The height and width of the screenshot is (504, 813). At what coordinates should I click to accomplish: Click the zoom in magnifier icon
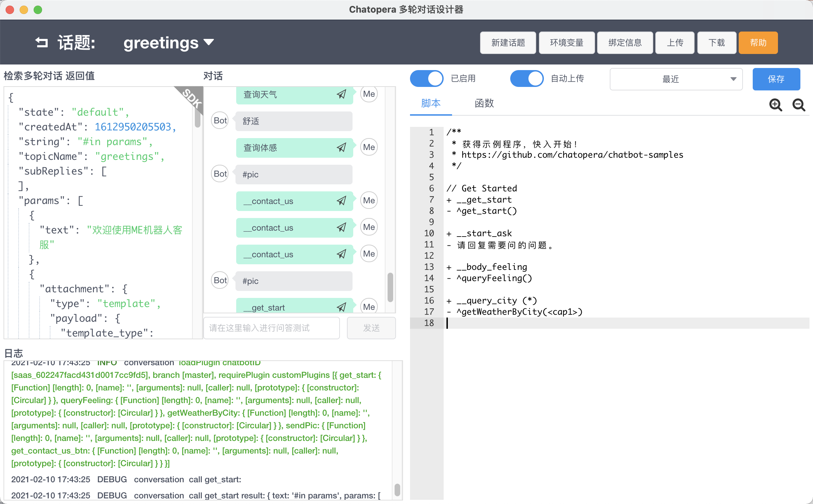coord(776,104)
